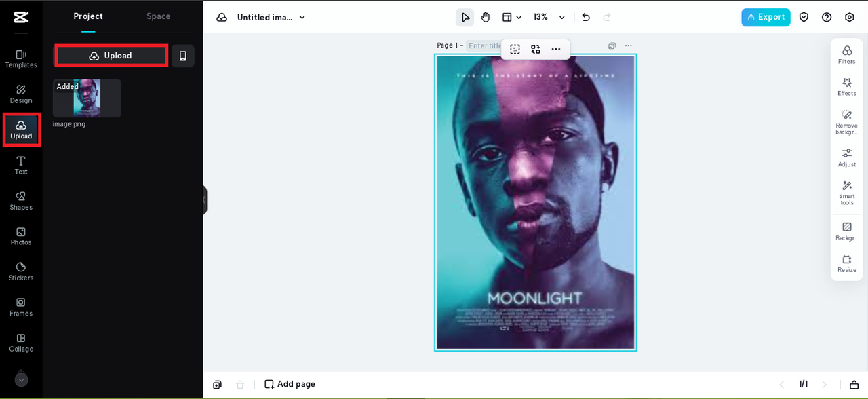Open Smart tools
868x399 pixels.
[847, 193]
